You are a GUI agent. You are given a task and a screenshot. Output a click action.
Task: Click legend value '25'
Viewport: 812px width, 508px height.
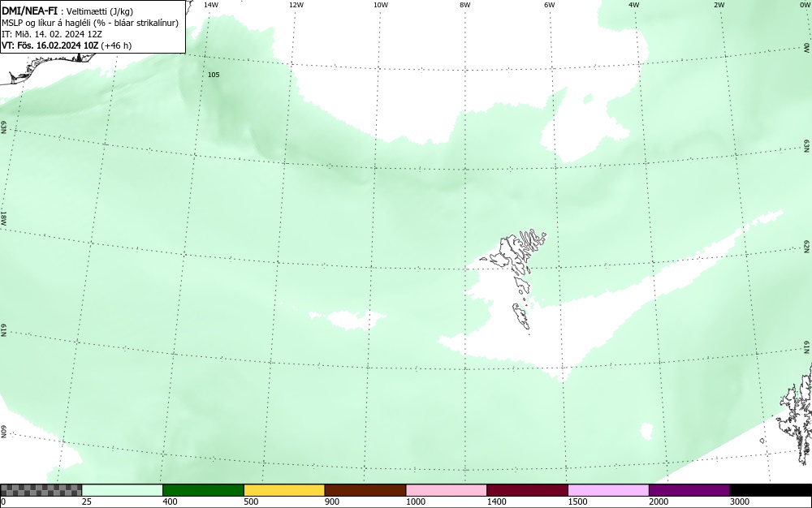click(87, 502)
